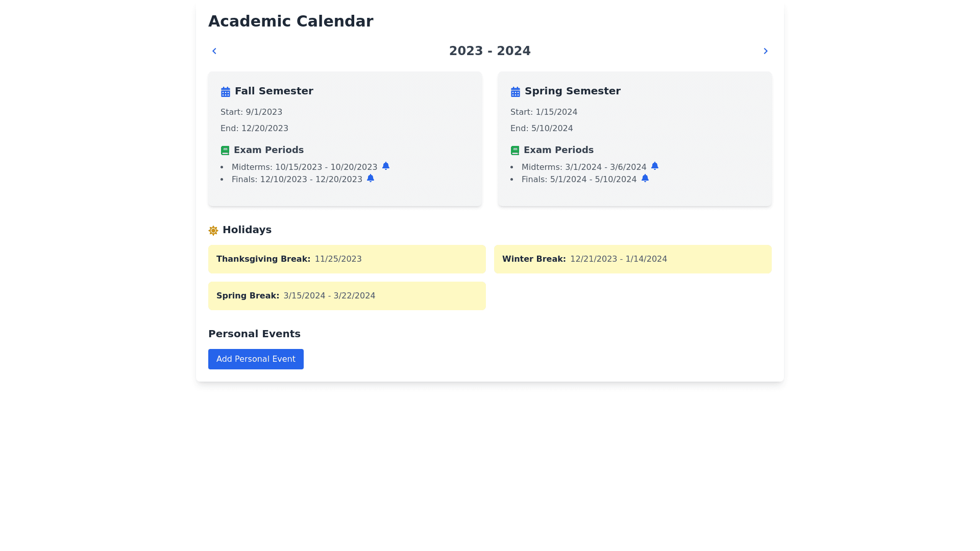Toggle reminder bell for Spring Midterms

(655, 166)
